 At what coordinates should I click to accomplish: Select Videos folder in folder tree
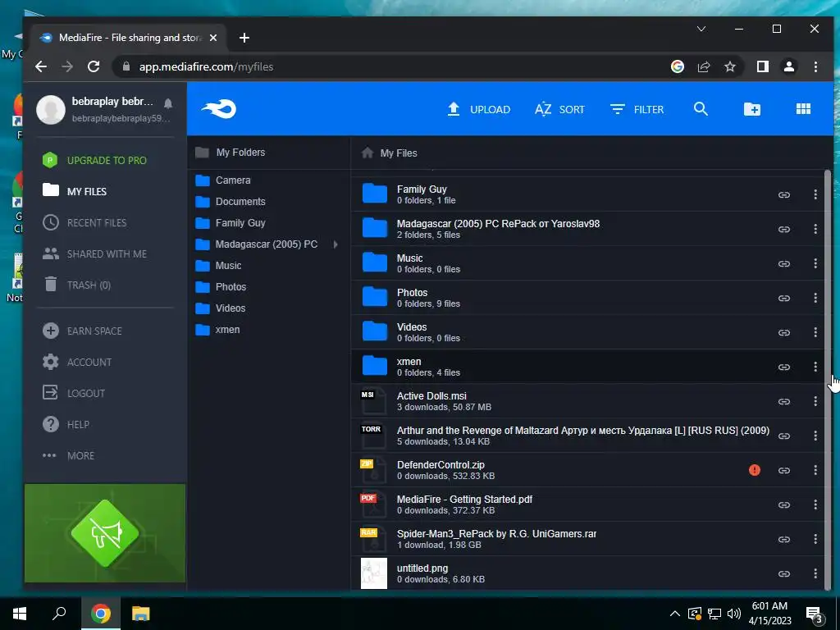[220, 308]
